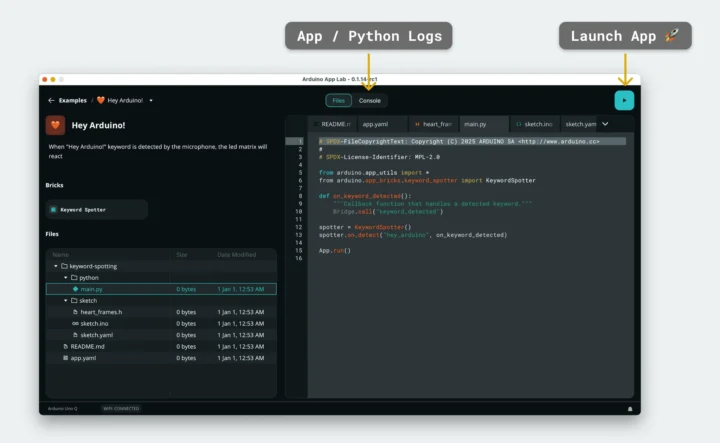This screenshot has width=720, height=443.
Task: Collapse the python folder
Action: (65, 277)
